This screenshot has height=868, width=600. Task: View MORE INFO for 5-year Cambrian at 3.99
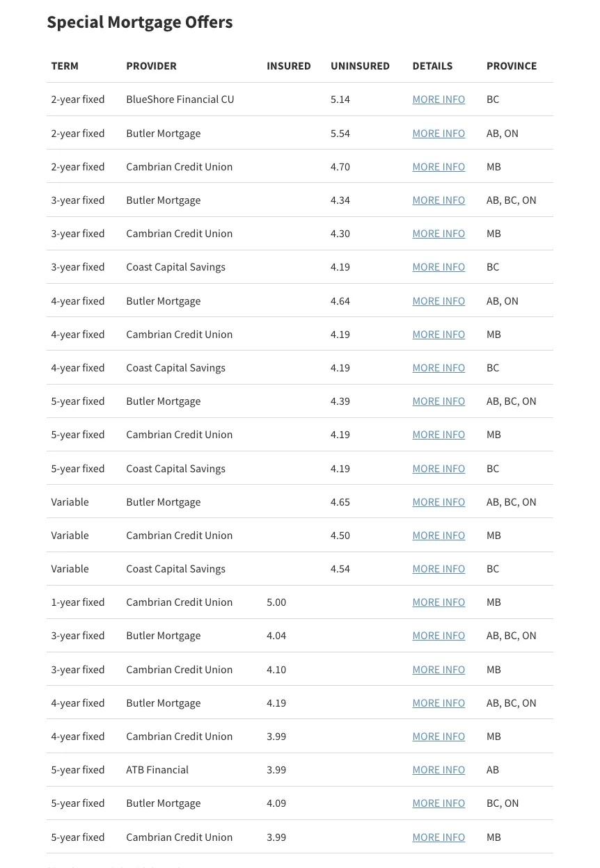[x=439, y=837]
